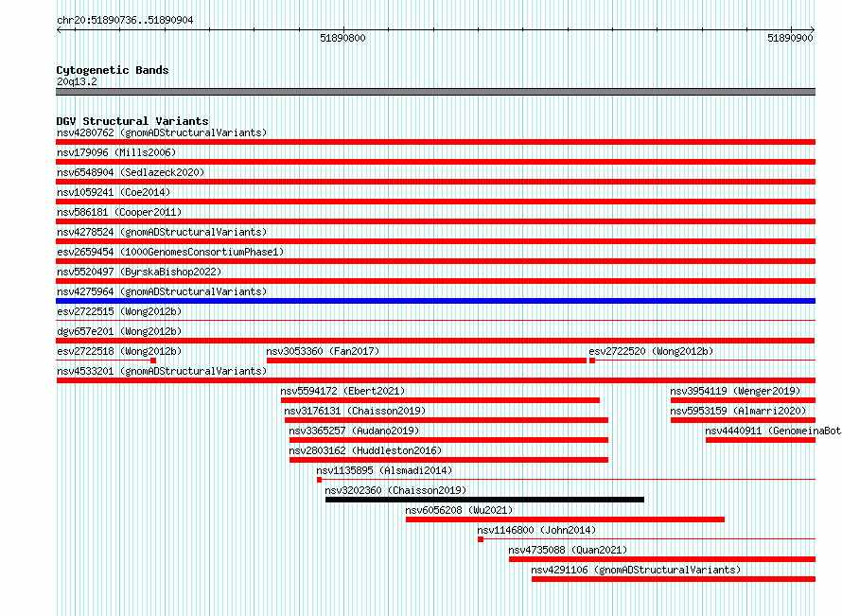The width and height of the screenshot is (842, 616).
Task: Select nsv3954119 (Wenger2019) label
Action: tap(735, 391)
